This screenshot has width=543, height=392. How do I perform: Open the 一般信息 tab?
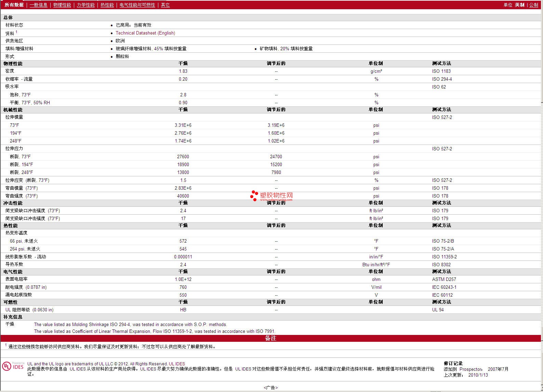(38, 5)
